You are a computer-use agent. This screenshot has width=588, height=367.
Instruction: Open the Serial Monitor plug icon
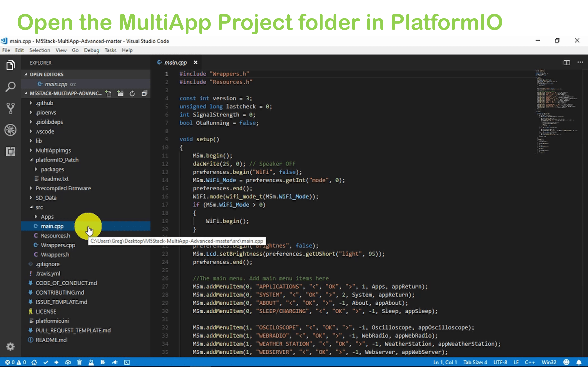(x=115, y=362)
